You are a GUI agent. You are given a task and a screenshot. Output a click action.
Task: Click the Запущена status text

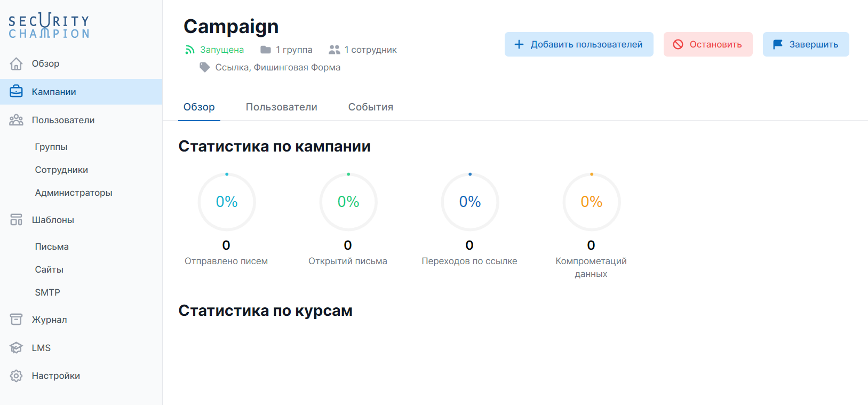coord(222,50)
